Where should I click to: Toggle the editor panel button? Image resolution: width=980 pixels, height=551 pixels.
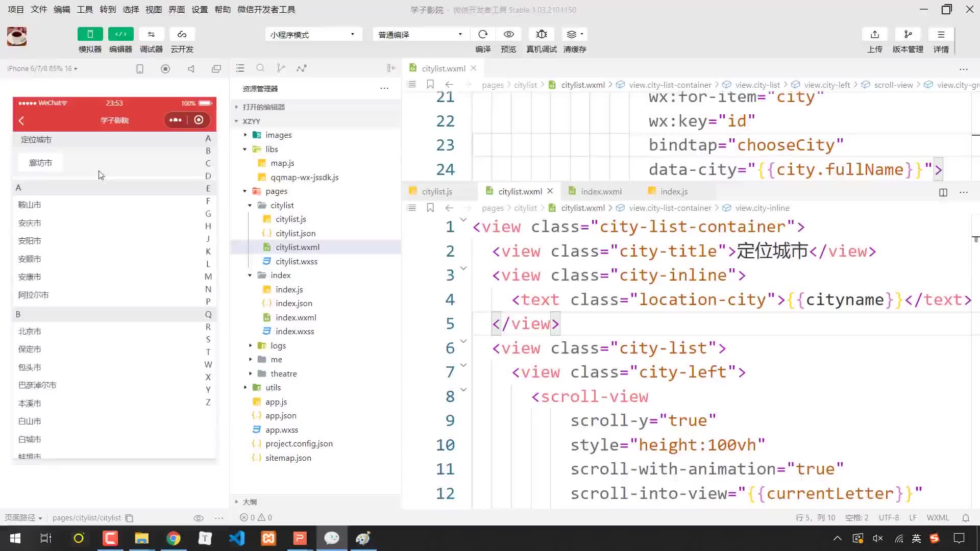(120, 34)
